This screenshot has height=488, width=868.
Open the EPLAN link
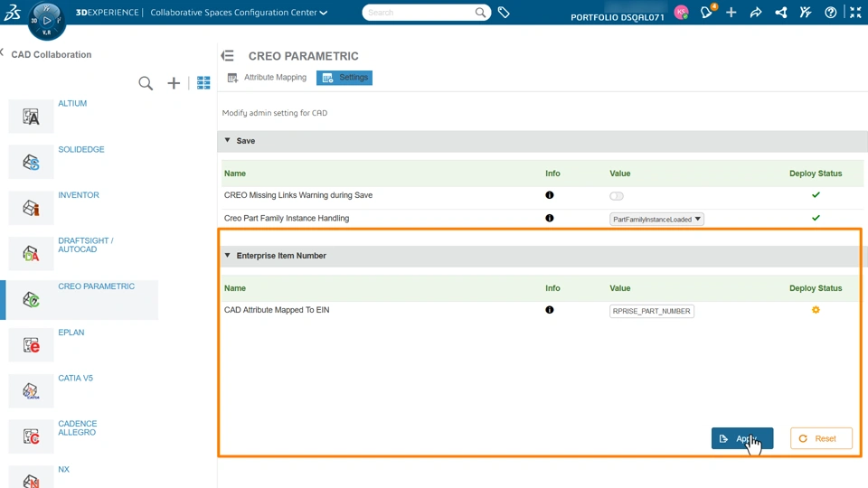click(x=71, y=332)
